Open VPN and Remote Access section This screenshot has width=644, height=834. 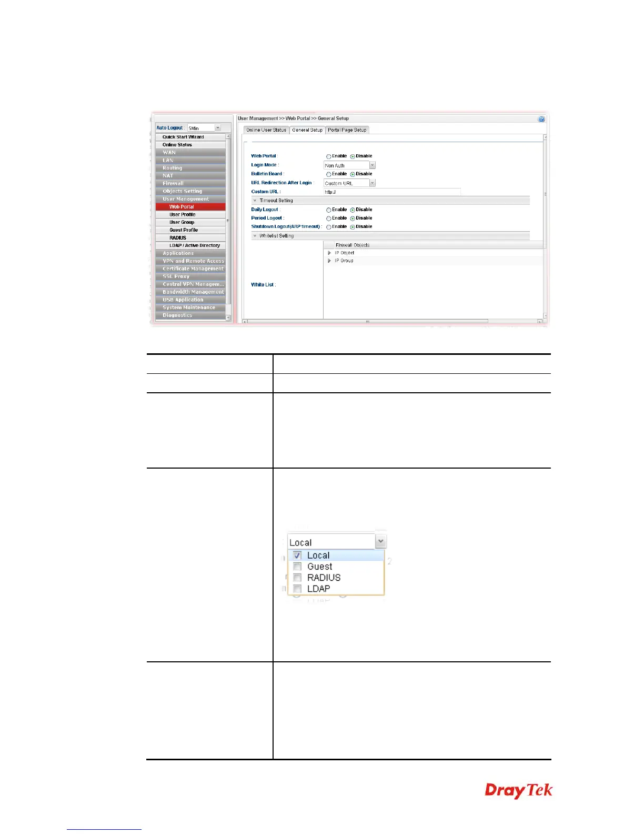190,261
